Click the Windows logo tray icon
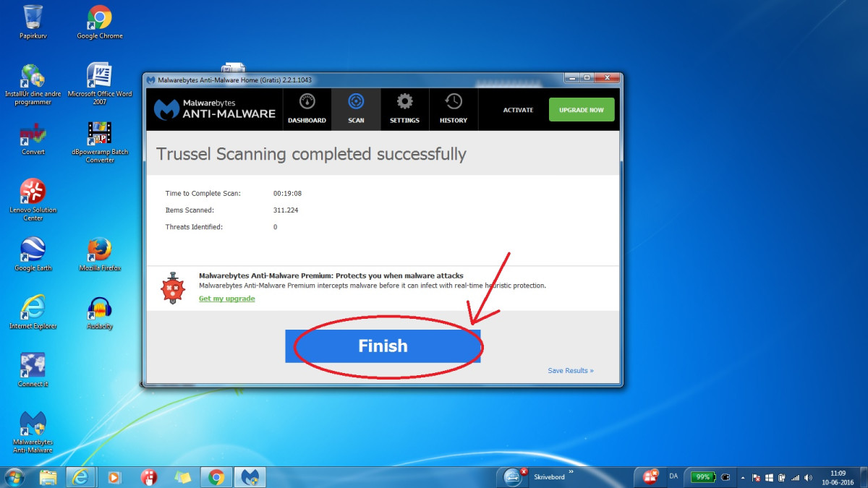Screen dimensions: 868x488 [x=770, y=478]
